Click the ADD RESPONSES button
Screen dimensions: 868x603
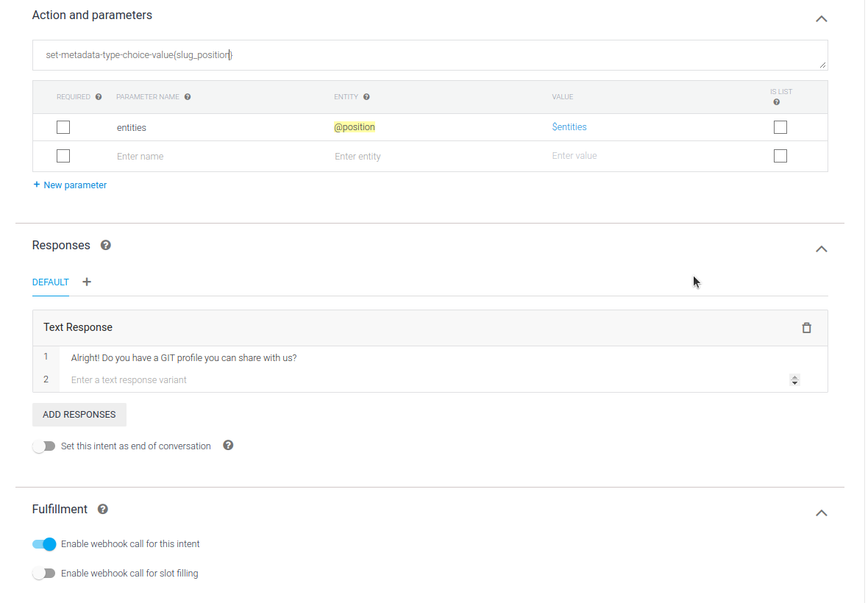point(79,415)
